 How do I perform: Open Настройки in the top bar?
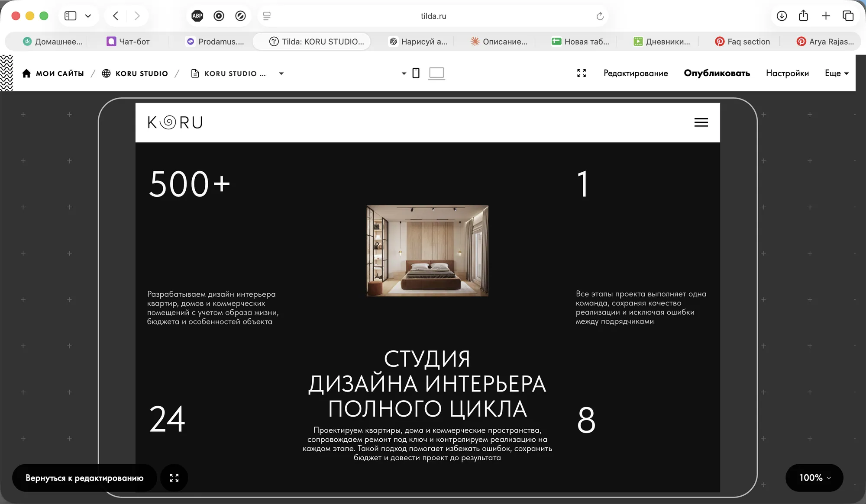pyautogui.click(x=787, y=73)
